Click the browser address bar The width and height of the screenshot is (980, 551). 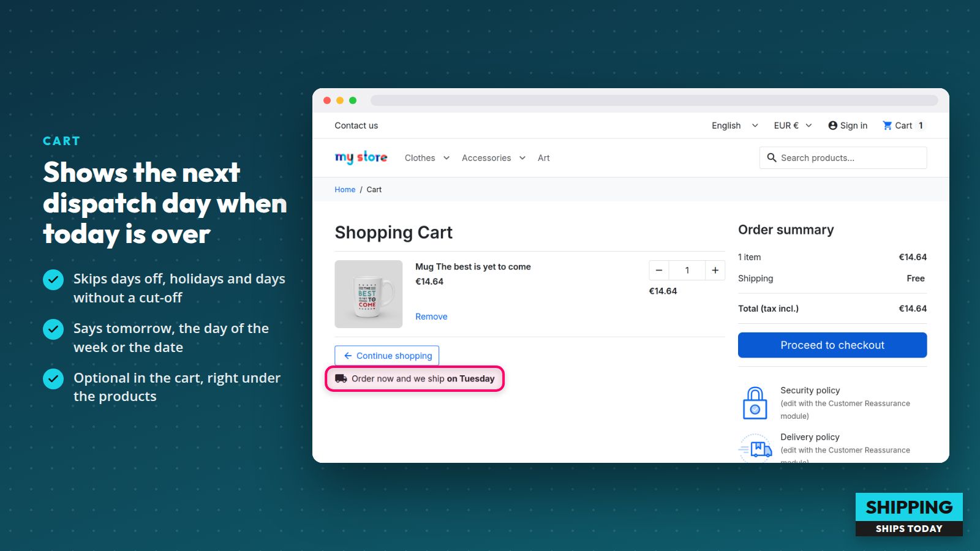pos(654,100)
